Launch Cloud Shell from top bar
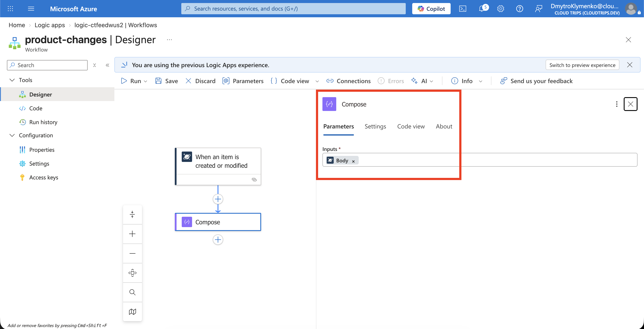The width and height of the screenshot is (644, 329). [462, 9]
